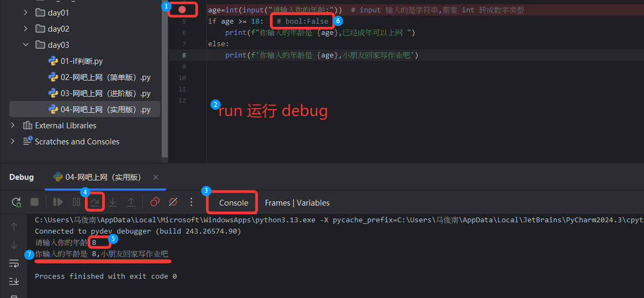The width and height of the screenshot is (644, 298).
Task: Toggle soft-wrap in the console
Action: coord(14,264)
